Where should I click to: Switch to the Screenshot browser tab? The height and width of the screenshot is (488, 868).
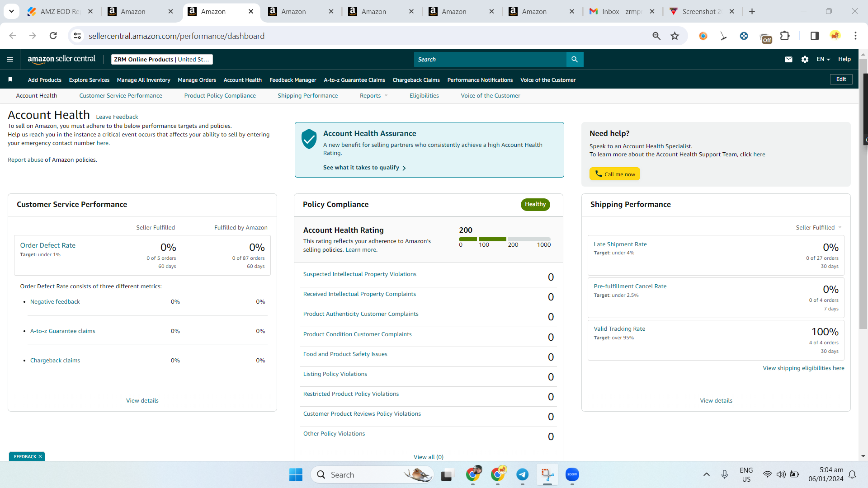[x=702, y=11]
